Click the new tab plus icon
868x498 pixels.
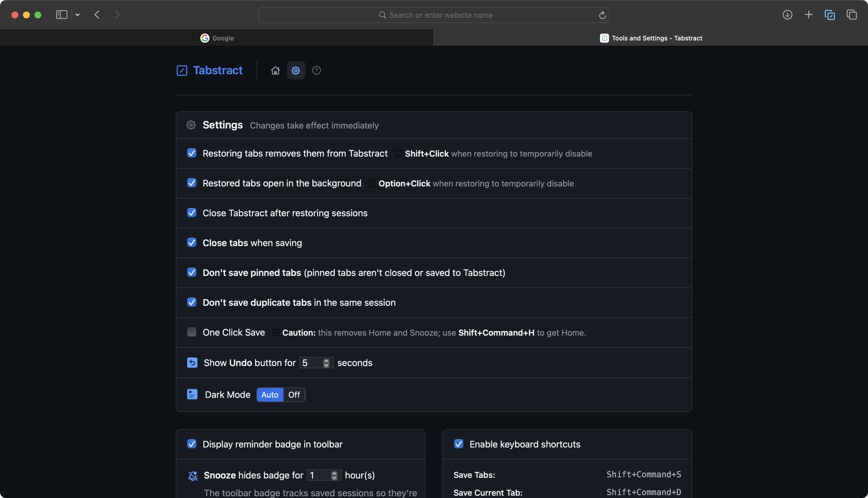(x=809, y=15)
